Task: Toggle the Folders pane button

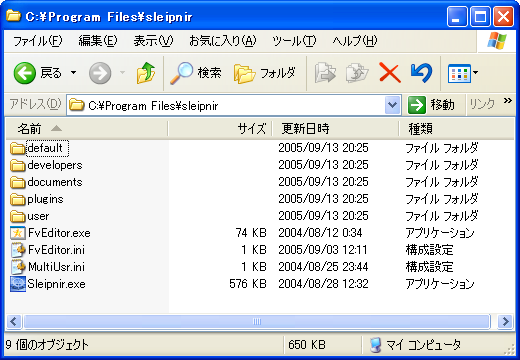Action: (265, 73)
